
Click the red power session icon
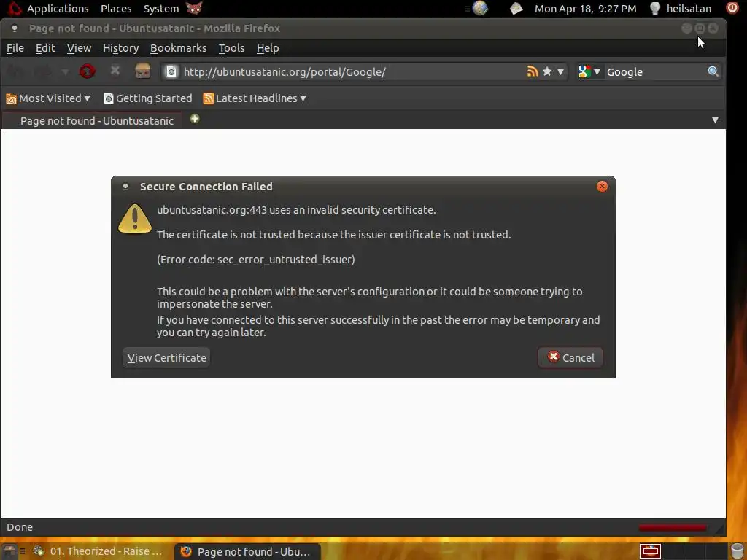[732, 7]
